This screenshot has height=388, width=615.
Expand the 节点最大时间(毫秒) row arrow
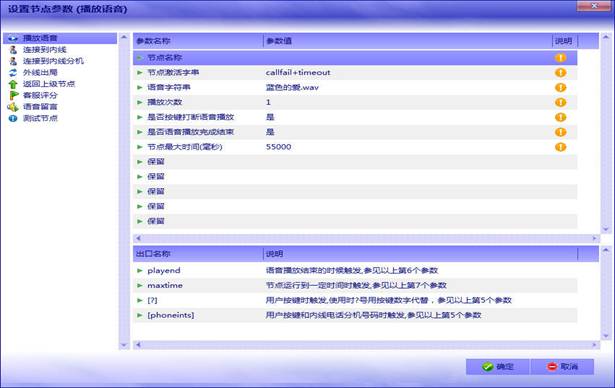point(140,147)
